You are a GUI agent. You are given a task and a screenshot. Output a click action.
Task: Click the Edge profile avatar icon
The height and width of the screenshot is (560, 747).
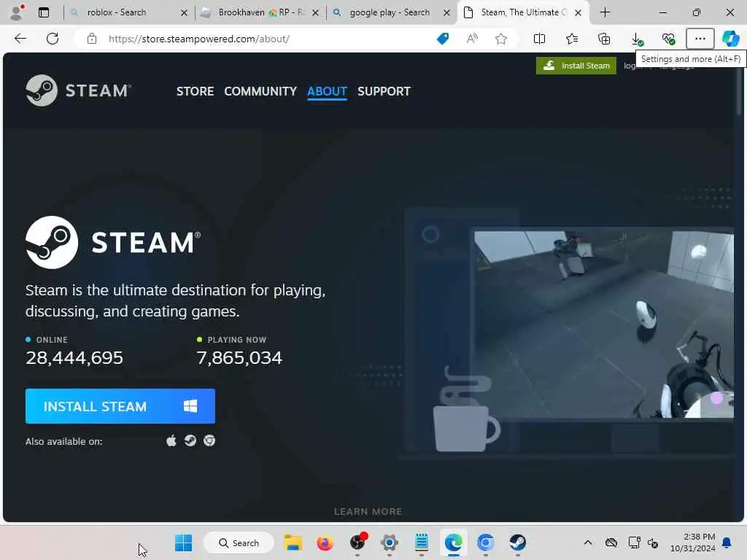click(17, 12)
